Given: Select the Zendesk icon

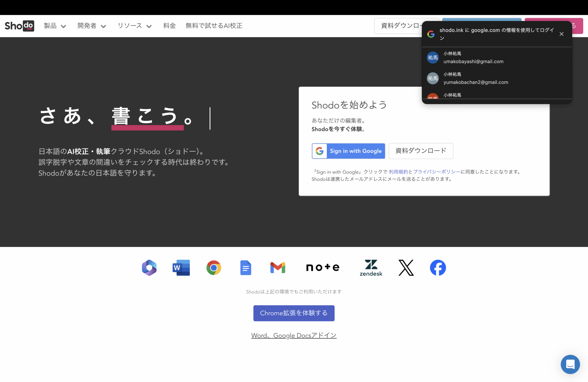Looking at the screenshot, I should 370,268.
